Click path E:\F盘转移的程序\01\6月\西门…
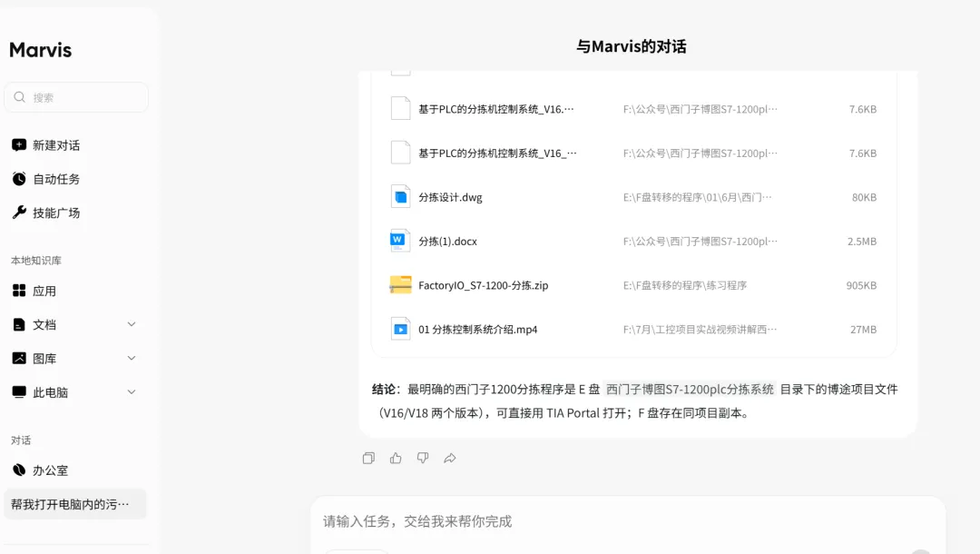980x554 pixels. coord(698,197)
